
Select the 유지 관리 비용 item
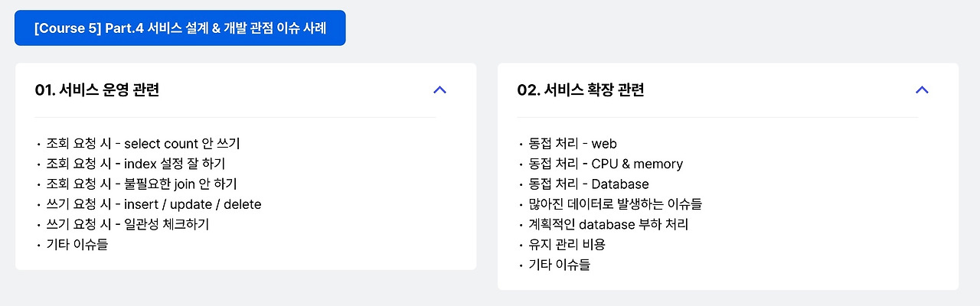(x=567, y=245)
